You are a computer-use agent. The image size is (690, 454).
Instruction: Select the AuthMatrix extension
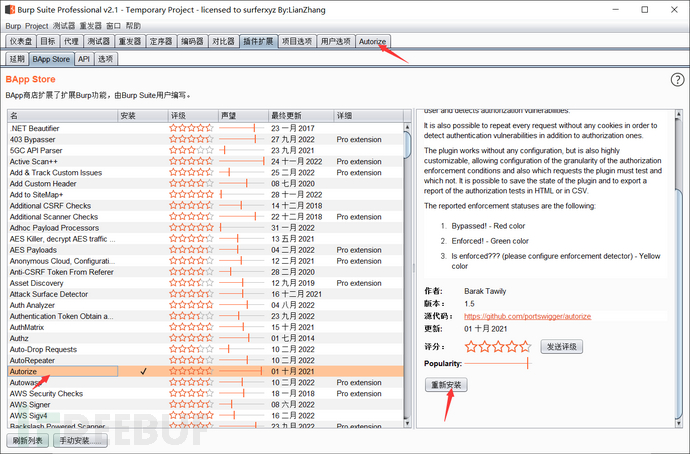(x=206, y=327)
